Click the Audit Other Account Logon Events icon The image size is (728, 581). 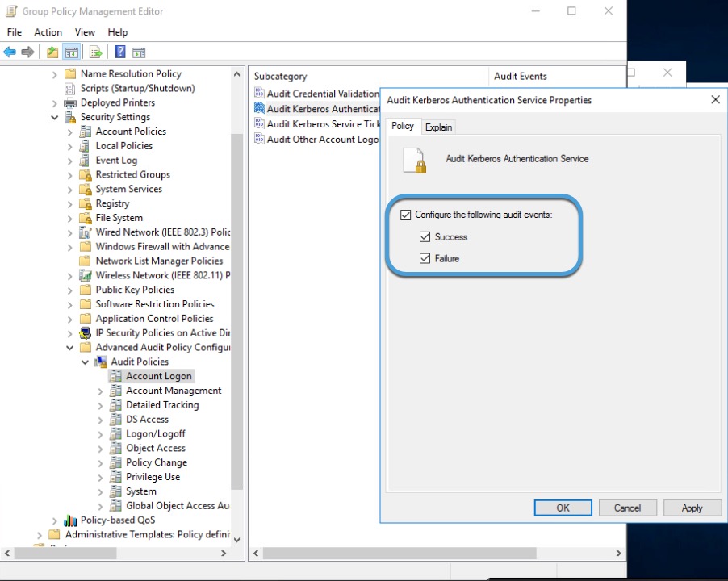259,139
